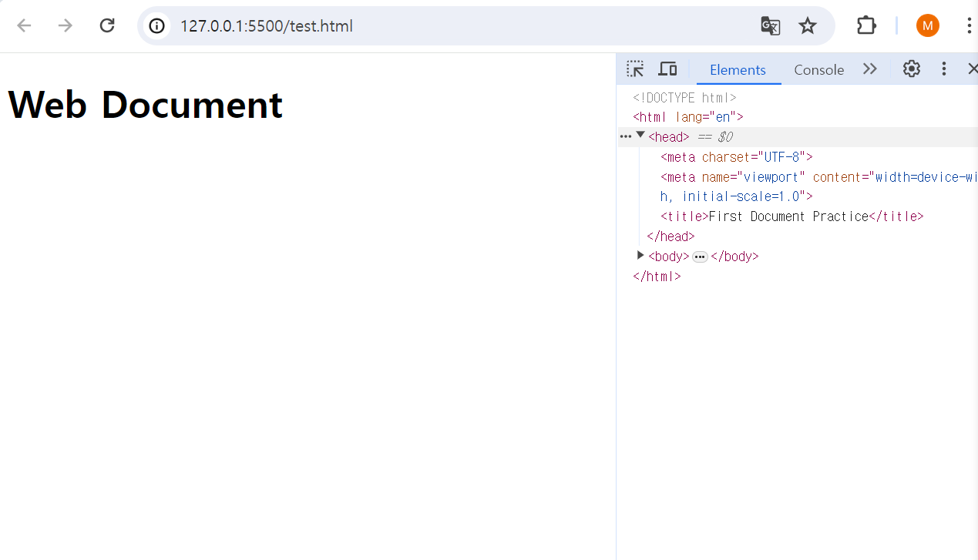This screenshot has width=978, height=560.
Task: Click the browser back arrow
Action: (x=25, y=26)
